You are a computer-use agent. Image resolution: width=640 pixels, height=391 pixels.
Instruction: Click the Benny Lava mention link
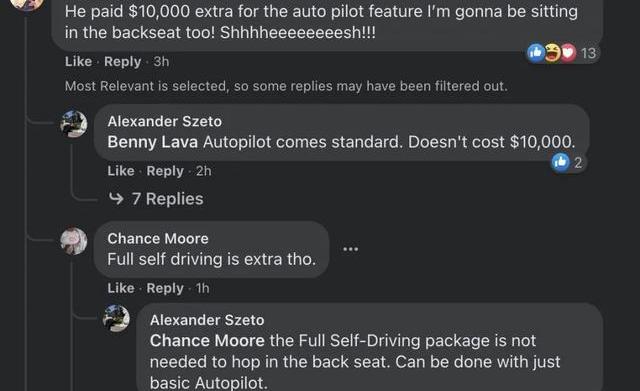(x=153, y=142)
